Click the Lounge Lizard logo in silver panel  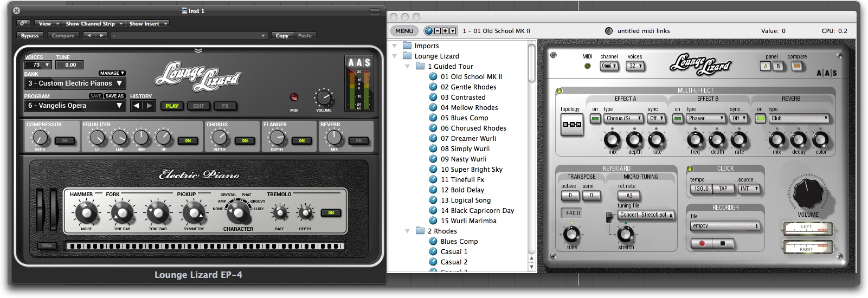point(700,64)
